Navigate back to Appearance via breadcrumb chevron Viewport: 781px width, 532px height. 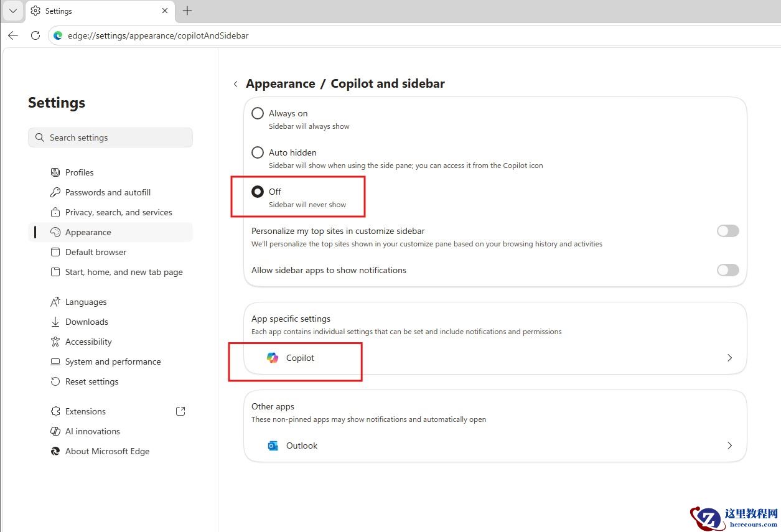pyautogui.click(x=235, y=84)
